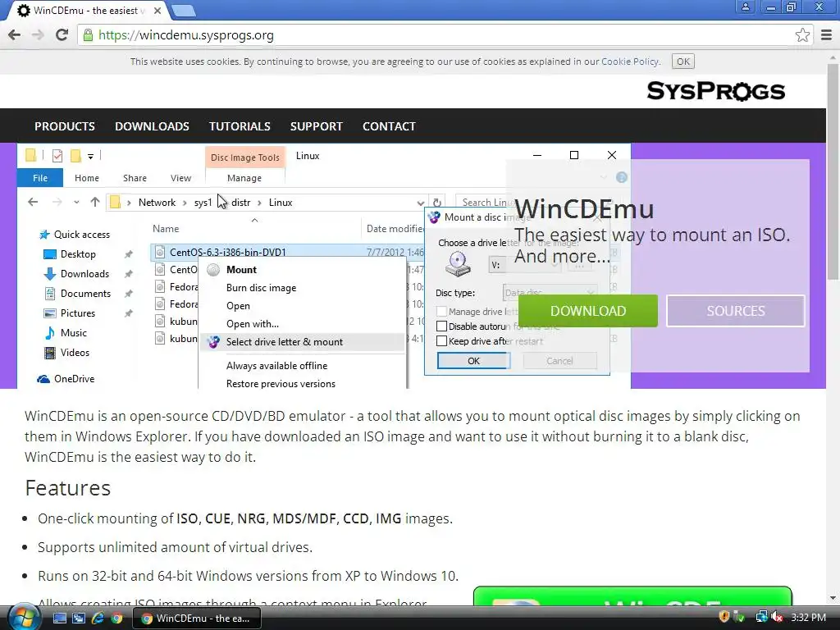Image resolution: width=840 pixels, height=630 pixels.
Task: Open the CONTACT menu item
Action: pyautogui.click(x=389, y=126)
